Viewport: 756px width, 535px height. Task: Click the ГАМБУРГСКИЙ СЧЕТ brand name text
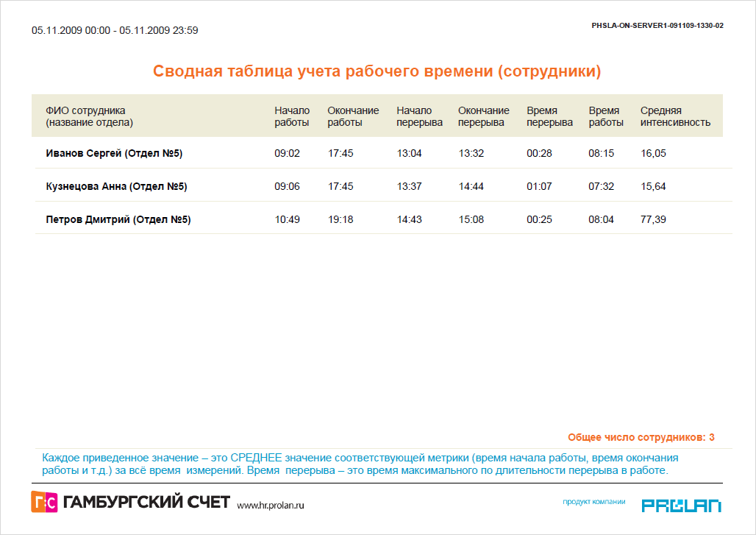pos(146,502)
